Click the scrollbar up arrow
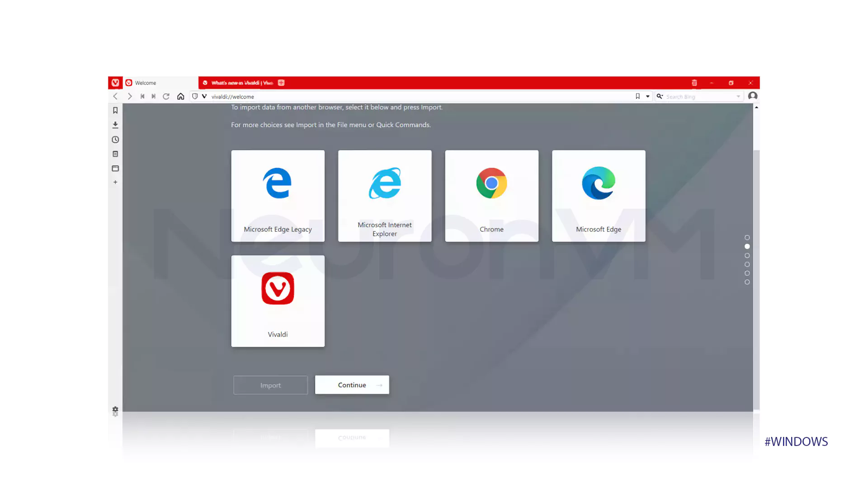 pyautogui.click(x=756, y=107)
